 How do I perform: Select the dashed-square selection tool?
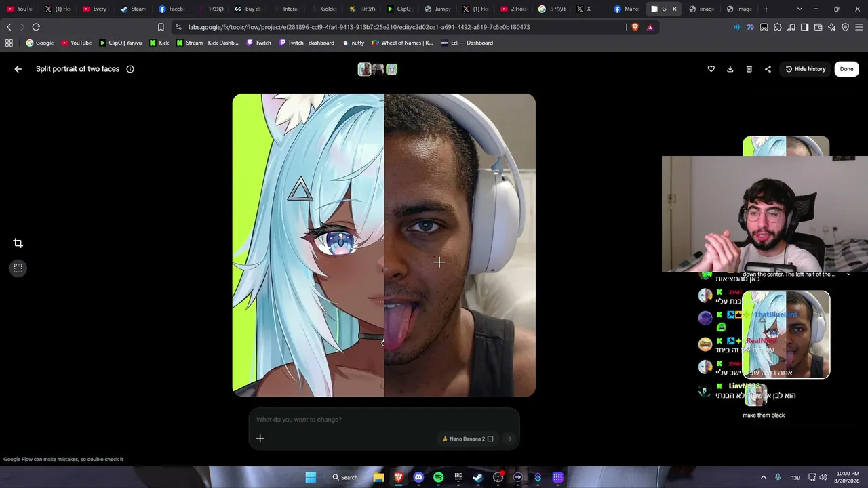pyautogui.click(x=18, y=268)
